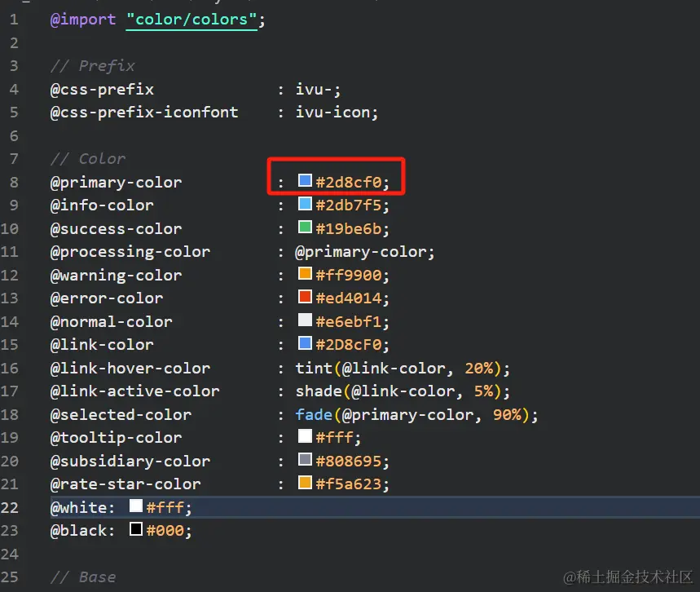This screenshot has width=700, height=592.
Task: Click line number 25 in the gutter
Action: pyautogui.click(x=10, y=577)
